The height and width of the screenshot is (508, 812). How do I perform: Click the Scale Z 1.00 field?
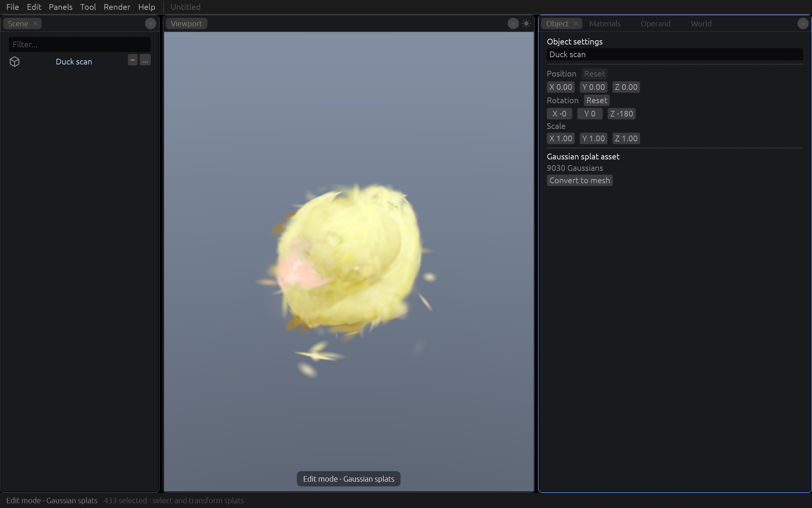(626, 138)
